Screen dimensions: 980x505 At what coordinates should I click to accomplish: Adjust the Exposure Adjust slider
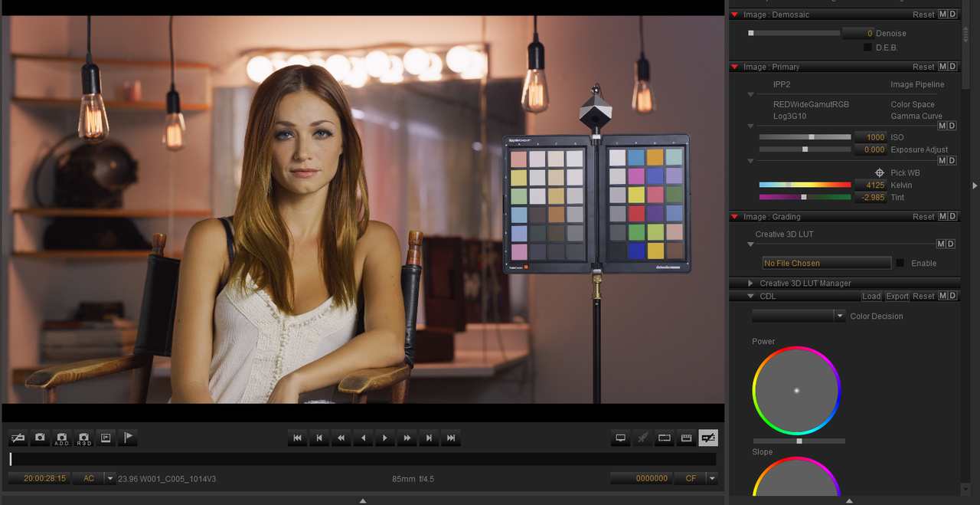(x=805, y=149)
